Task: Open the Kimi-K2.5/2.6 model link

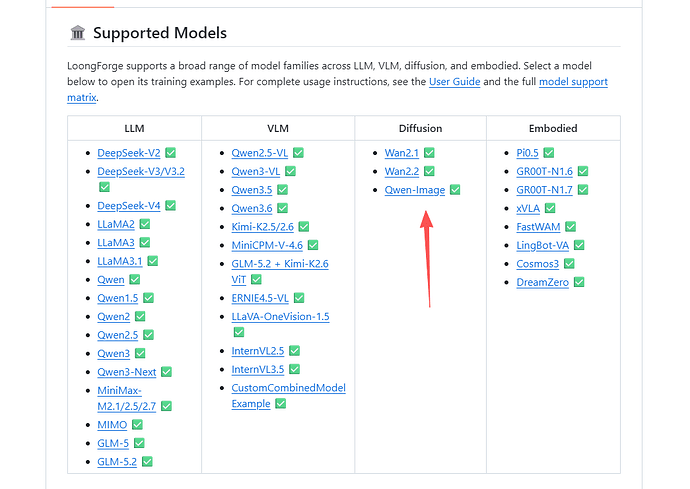Action: [x=263, y=227]
